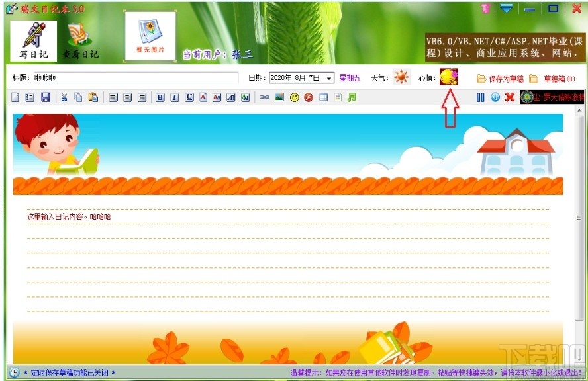Click 保存为草稿 save as draft
This screenshot has width=588, height=381.
(x=501, y=79)
